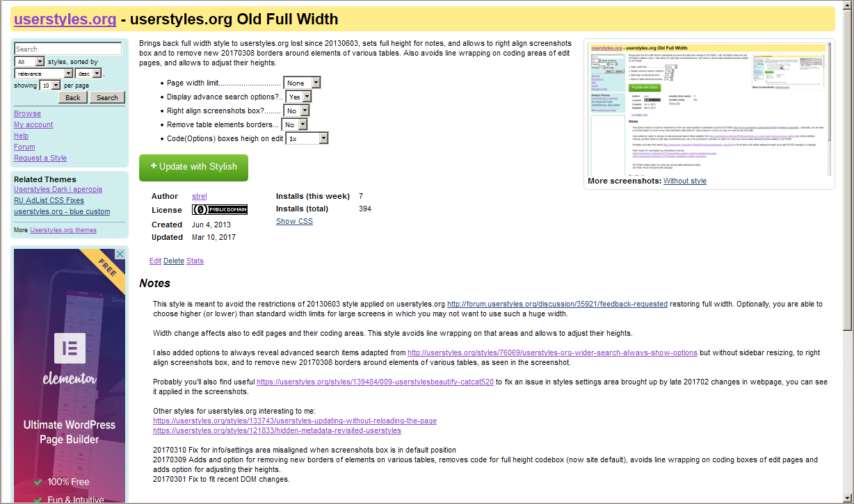Open More Userstyles.org themes link

coord(63,230)
